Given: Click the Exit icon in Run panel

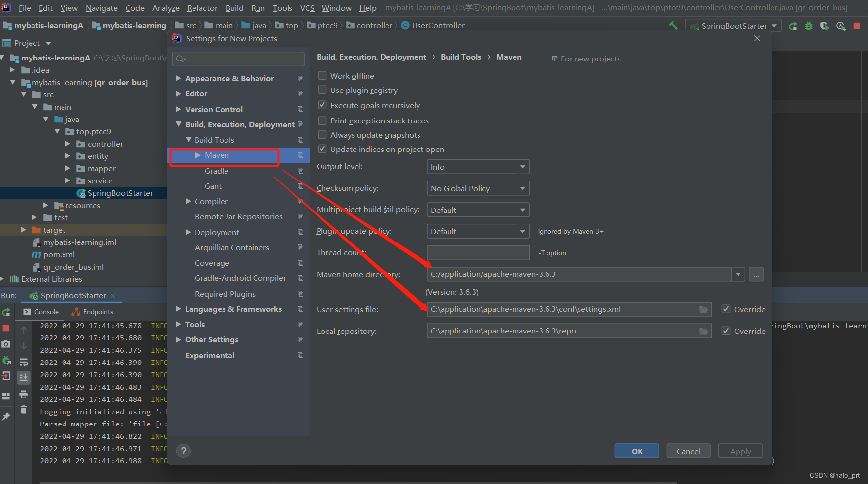Looking at the screenshot, I should point(6,376).
